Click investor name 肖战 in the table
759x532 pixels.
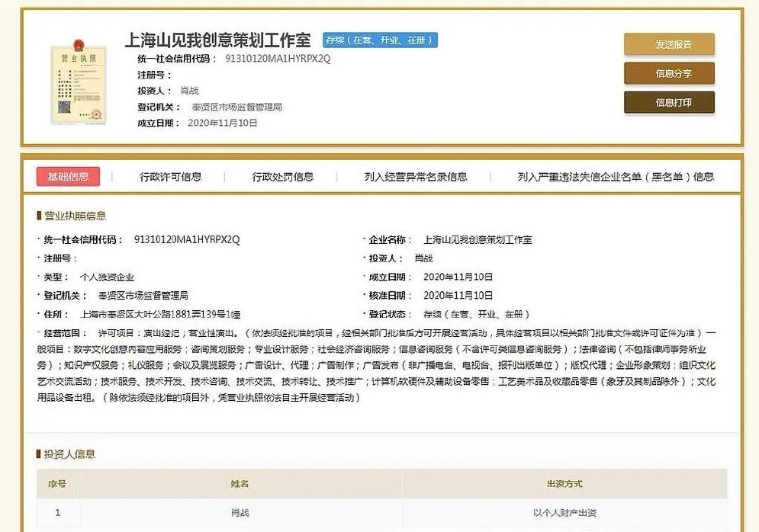[240, 513]
